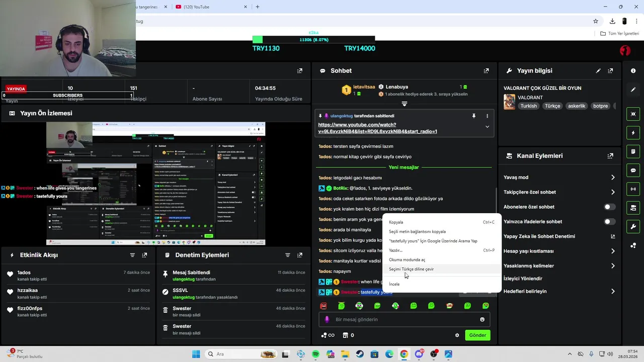Toggle the Abonelere özel sohbet switch
644x362 pixels.
[609, 207]
